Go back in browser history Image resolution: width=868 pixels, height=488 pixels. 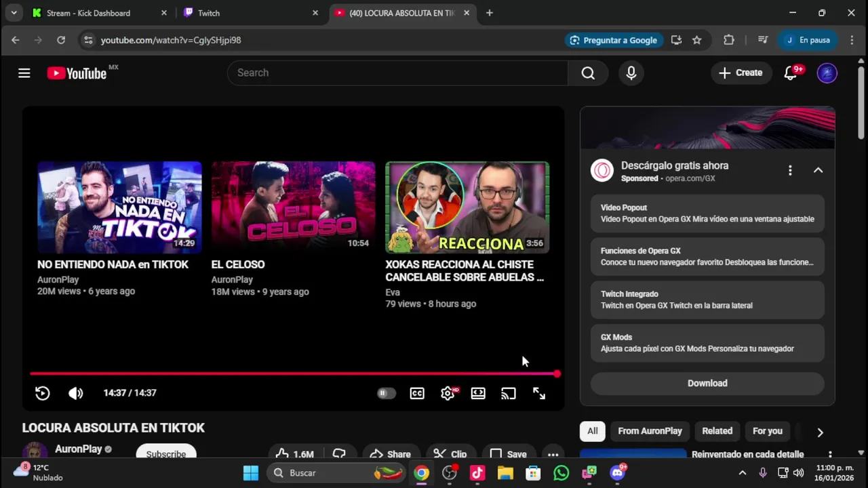point(15,40)
